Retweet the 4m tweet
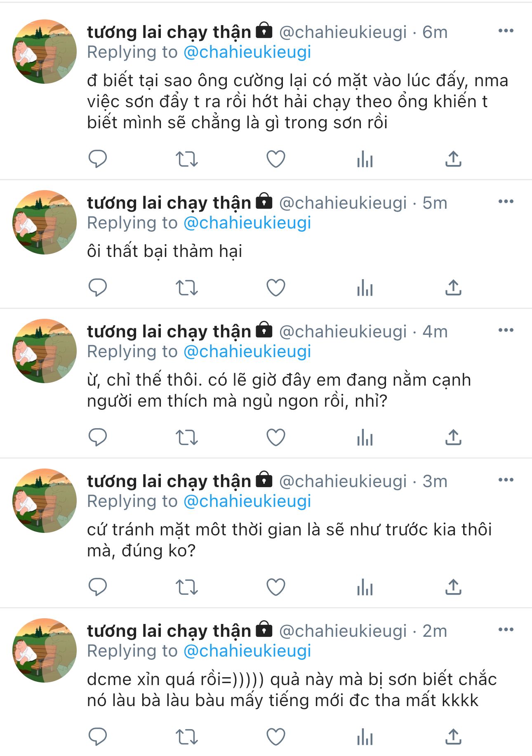 click(x=187, y=438)
